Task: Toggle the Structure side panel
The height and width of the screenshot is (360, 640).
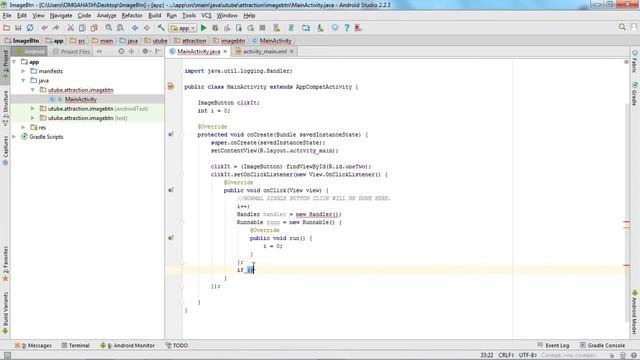Action: 5,107
